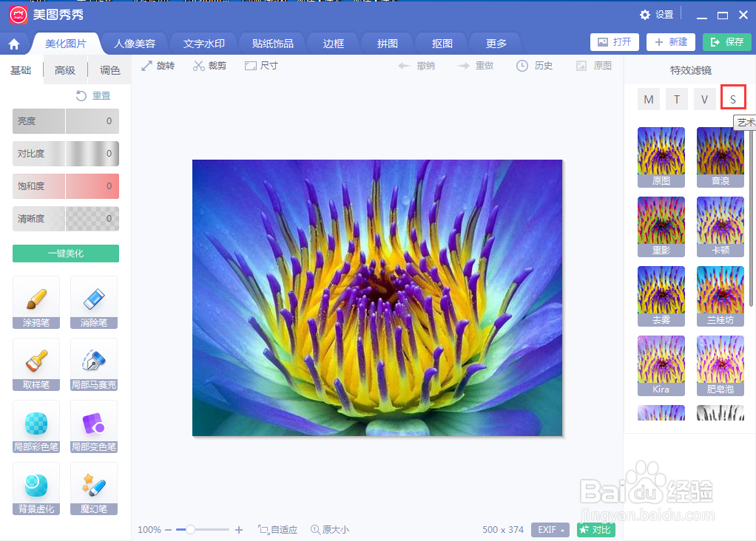
Task: Open the 调色 color adjustment tab
Action: point(109,70)
